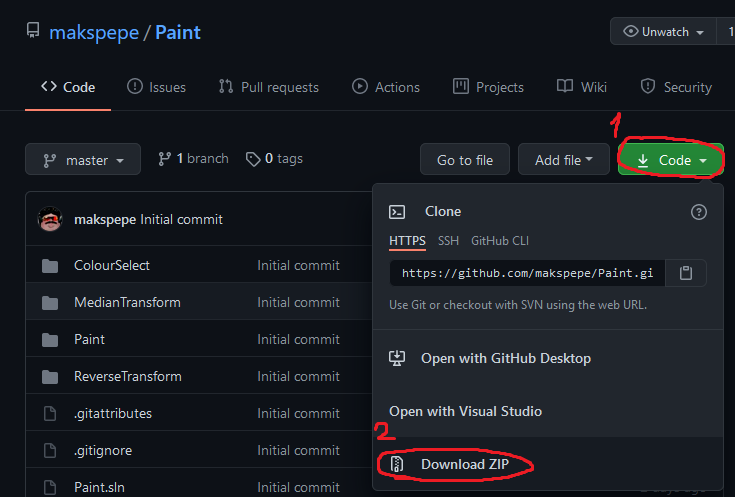Open the ReverseTransform folder
Image resolution: width=735 pixels, height=497 pixels.
128,377
